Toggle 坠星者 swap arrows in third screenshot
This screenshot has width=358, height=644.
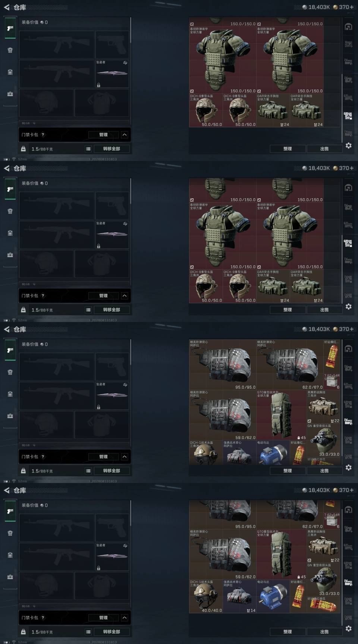(x=125, y=385)
